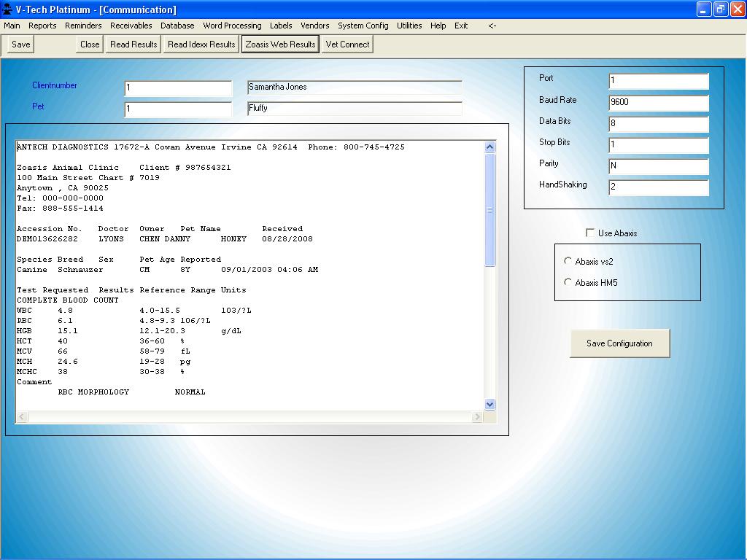Minimize the V-Tech Platinum window

pos(704,9)
